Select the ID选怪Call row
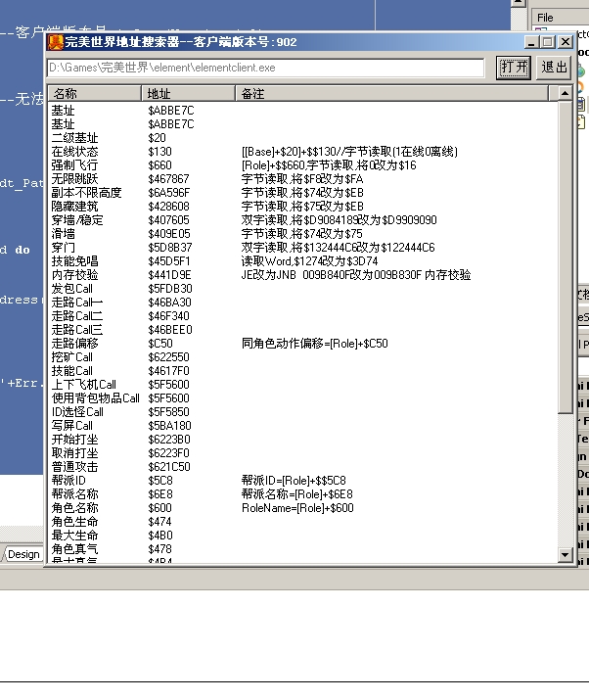Image resolution: width=589 pixels, height=700 pixels. point(302,412)
